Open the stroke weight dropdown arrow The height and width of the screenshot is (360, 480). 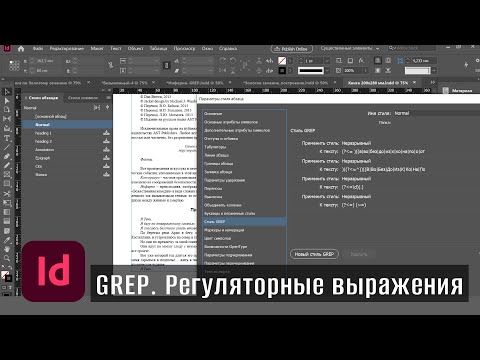click(x=327, y=61)
